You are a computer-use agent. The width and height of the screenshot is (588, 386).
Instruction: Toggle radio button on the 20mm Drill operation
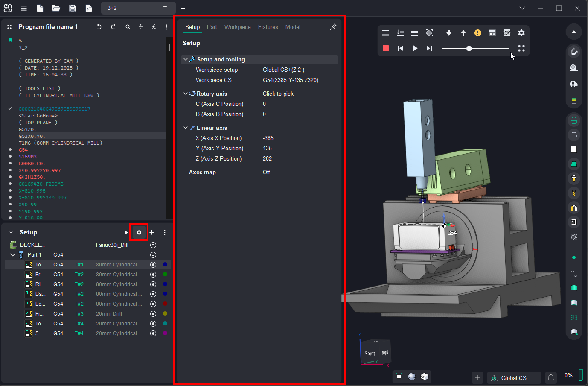pos(153,314)
